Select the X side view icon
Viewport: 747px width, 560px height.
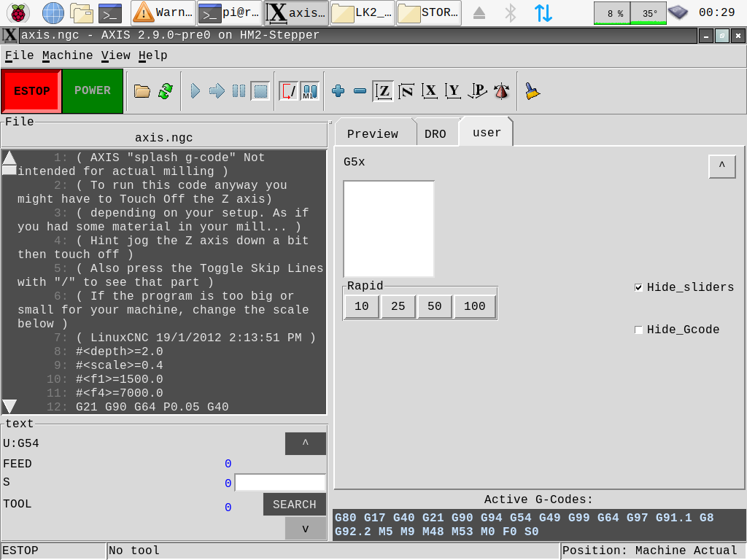click(429, 91)
